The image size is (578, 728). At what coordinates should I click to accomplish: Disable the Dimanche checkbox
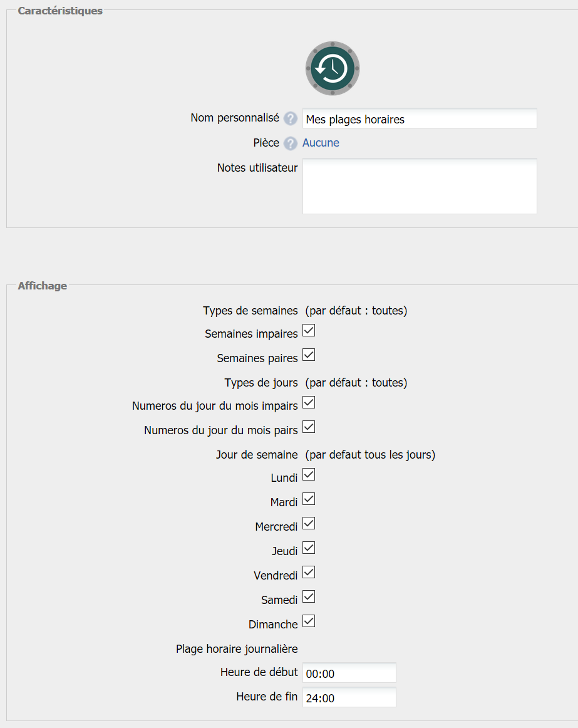click(309, 621)
